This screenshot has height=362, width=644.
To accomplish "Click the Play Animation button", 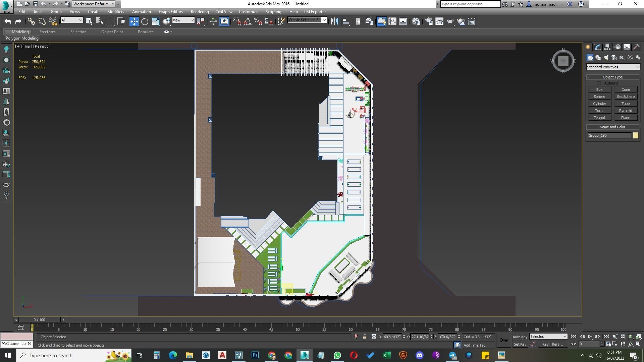I will coord(590,337).
